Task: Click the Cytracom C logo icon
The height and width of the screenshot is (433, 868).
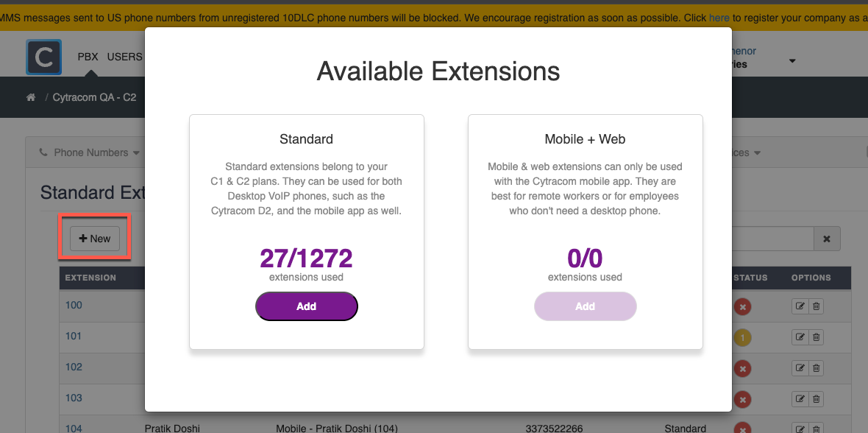Action: tap(43, 57)
